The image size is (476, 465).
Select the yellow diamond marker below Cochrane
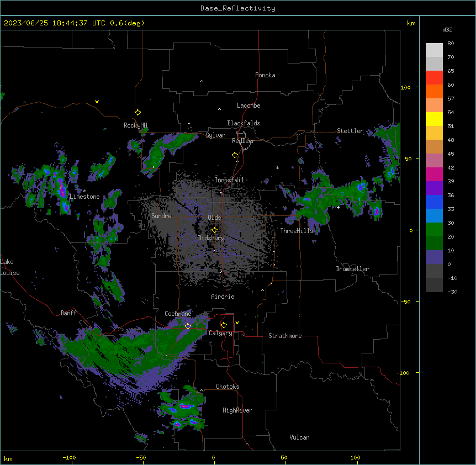point(188,326)
